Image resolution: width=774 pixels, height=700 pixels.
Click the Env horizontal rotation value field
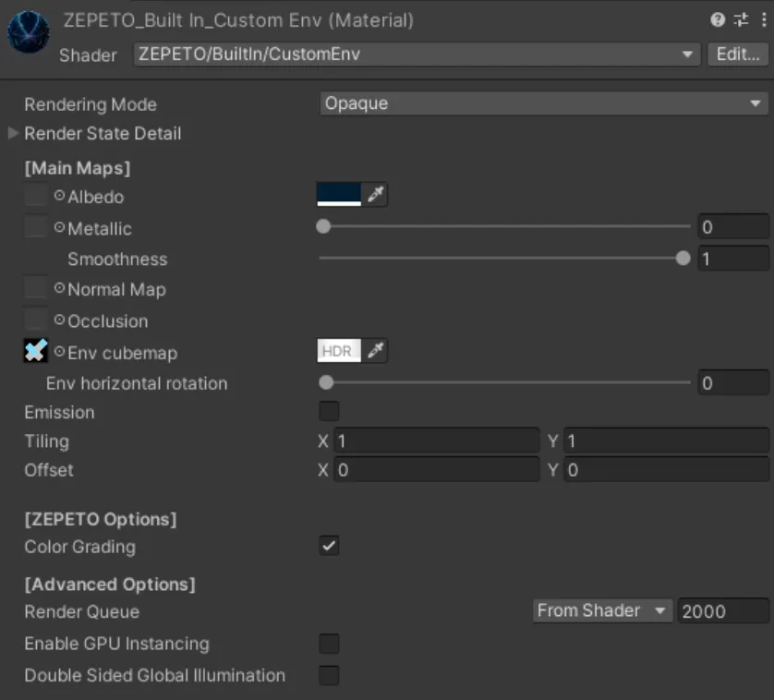click(733, 382)
